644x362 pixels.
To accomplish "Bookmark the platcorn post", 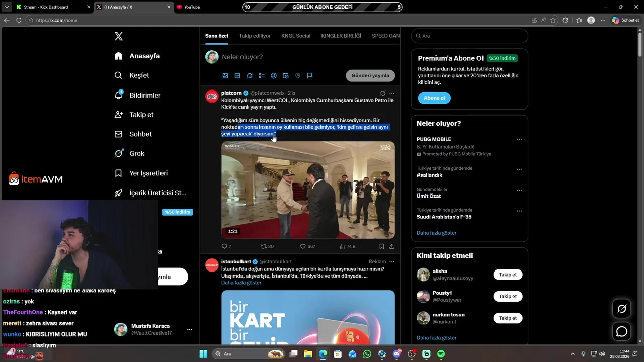I will [382, 246].
